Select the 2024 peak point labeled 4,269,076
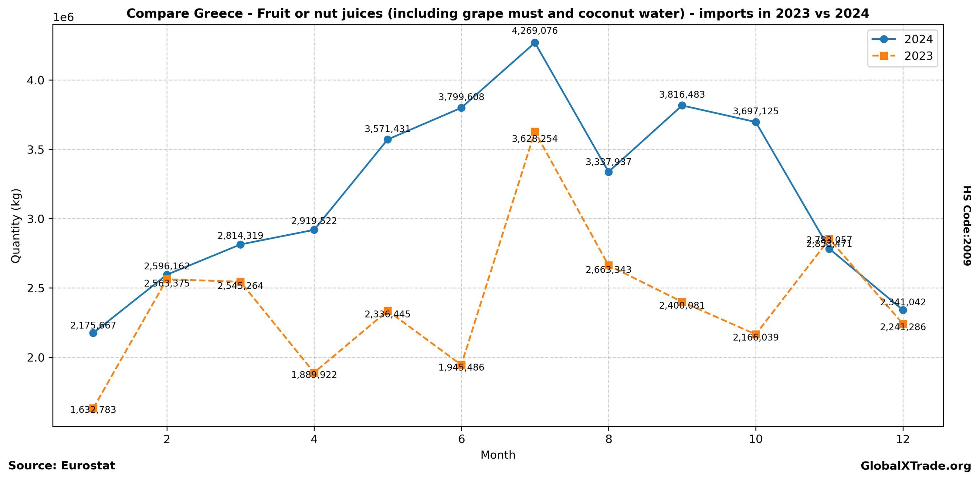The height and width of the screenshot is (480, 980). [x=535, y=42]
